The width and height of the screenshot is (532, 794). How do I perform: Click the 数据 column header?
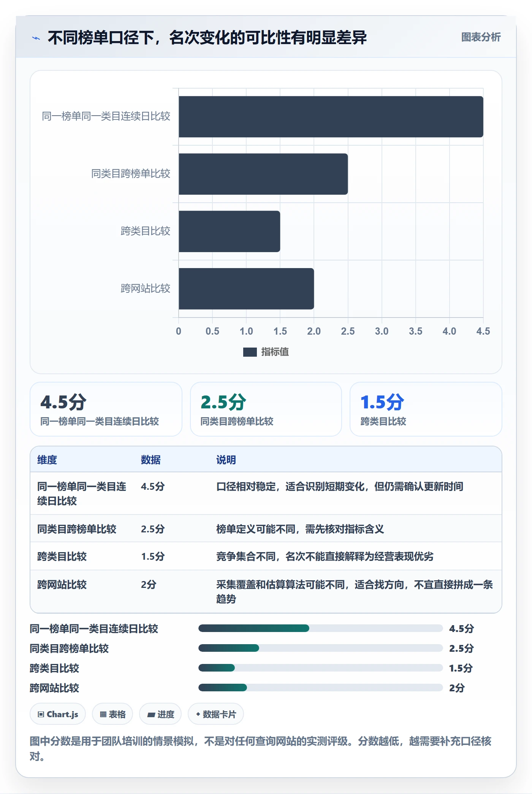[x=151, y=460]
